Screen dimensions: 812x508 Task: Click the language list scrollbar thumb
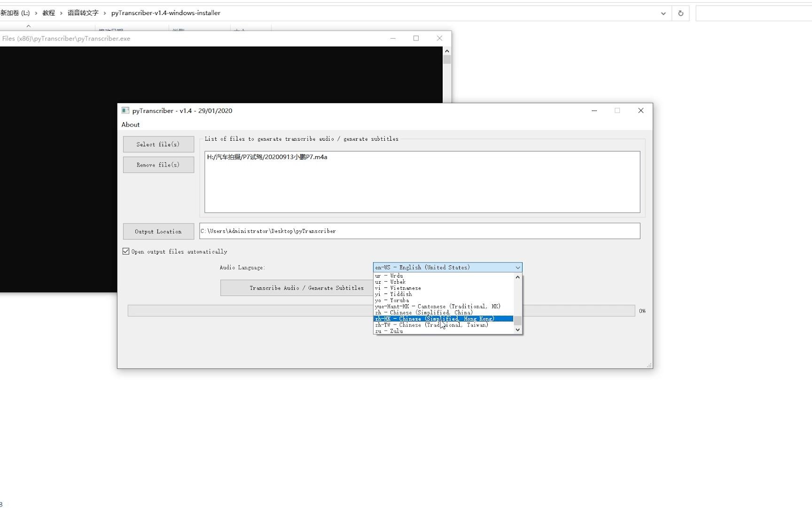pos(518,321)
